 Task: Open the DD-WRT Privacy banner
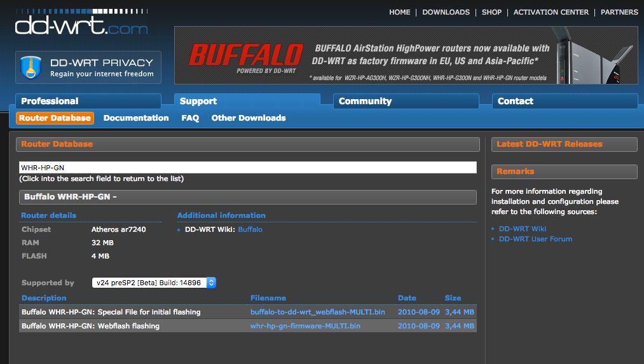pos(88,67)
